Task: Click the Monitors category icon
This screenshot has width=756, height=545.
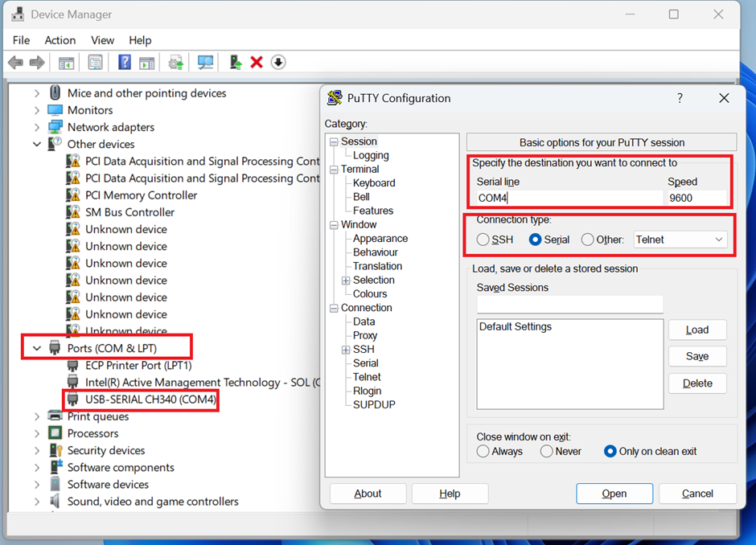Action: coord(55,110)
